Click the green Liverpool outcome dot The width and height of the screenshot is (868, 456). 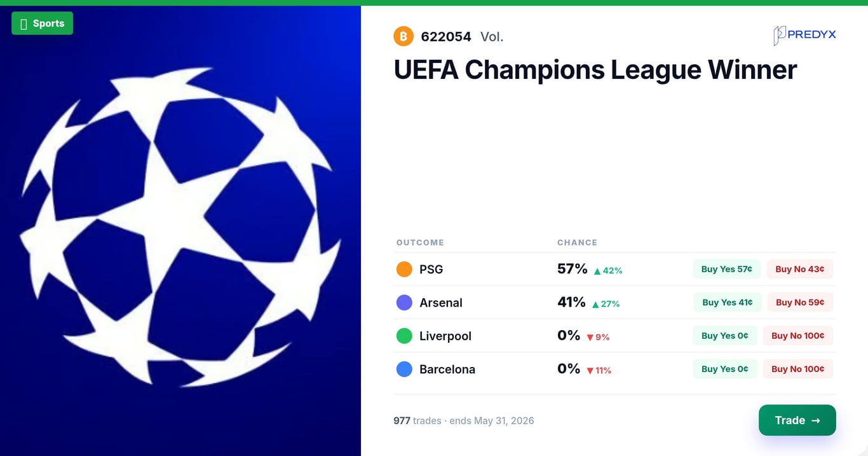404,336
